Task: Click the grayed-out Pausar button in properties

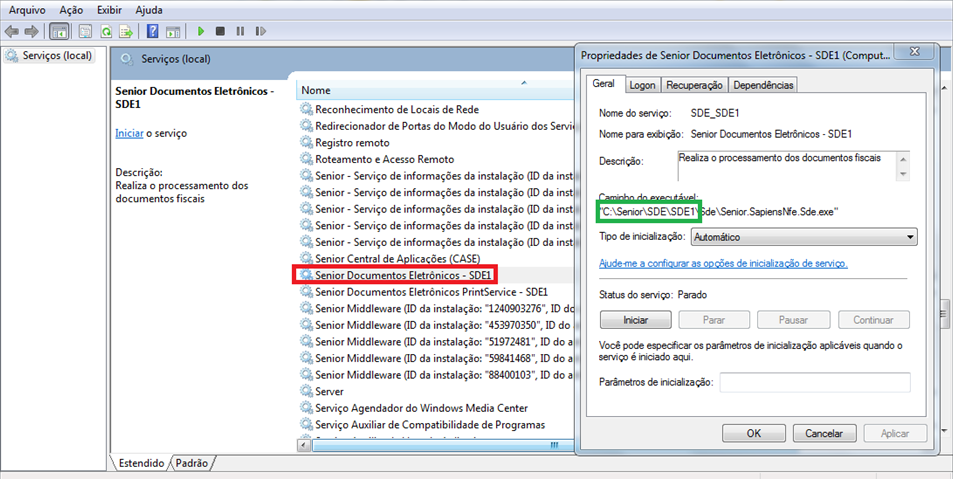Action: 793,320
